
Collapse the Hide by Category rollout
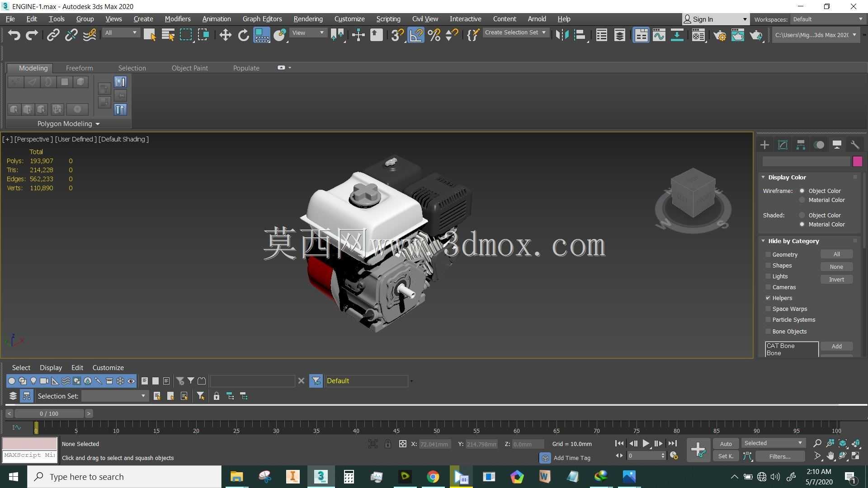click(x=793, y=241)
